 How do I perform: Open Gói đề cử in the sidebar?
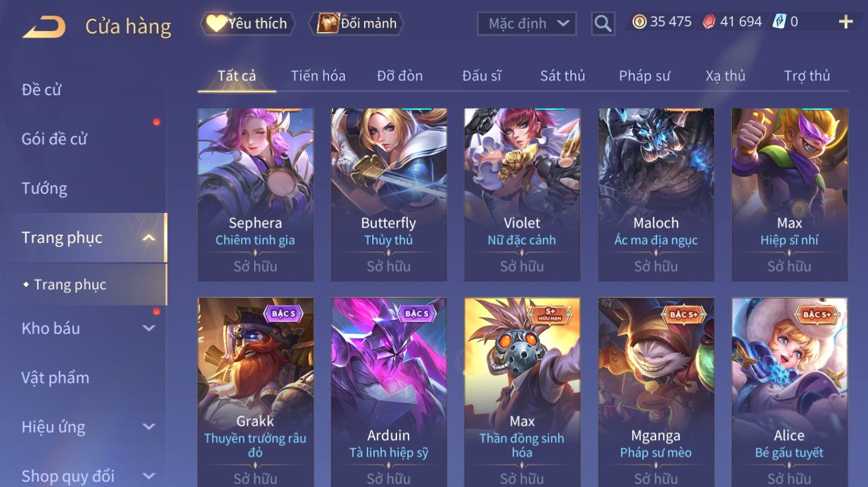tap(54, 139)
